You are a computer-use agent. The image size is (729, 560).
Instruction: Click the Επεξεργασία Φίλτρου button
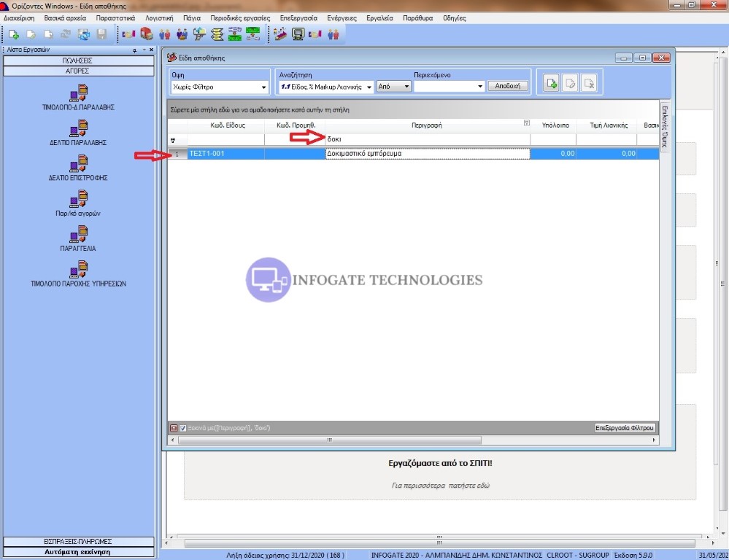coord(625,428)
